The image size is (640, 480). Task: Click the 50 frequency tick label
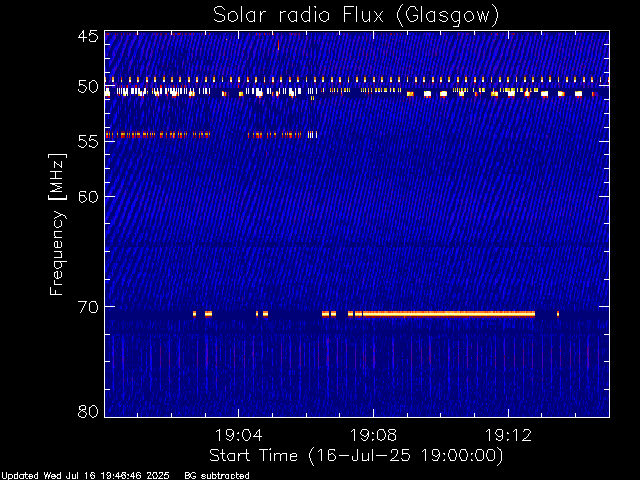coord(88,87)
